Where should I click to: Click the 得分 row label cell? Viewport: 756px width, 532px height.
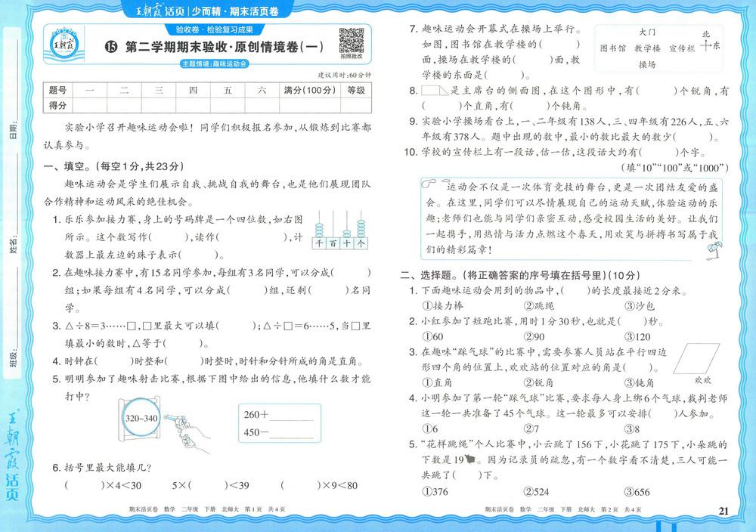[58, 105]
